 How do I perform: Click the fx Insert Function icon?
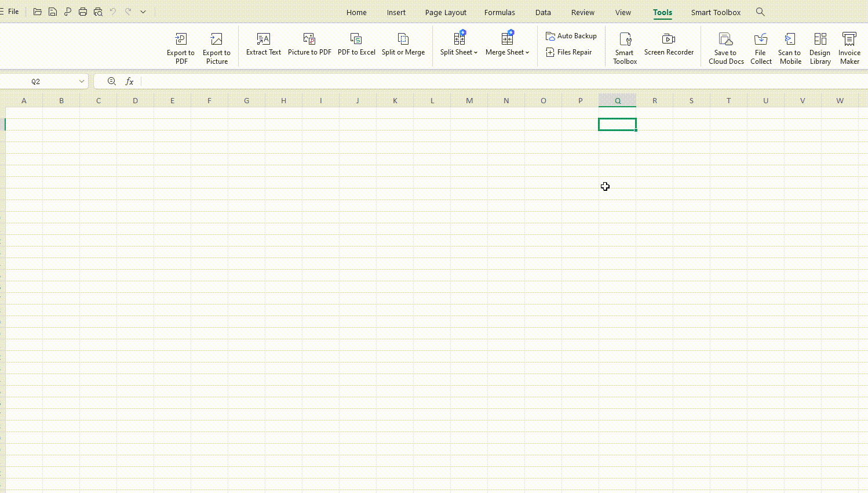(x=129, y=82)
